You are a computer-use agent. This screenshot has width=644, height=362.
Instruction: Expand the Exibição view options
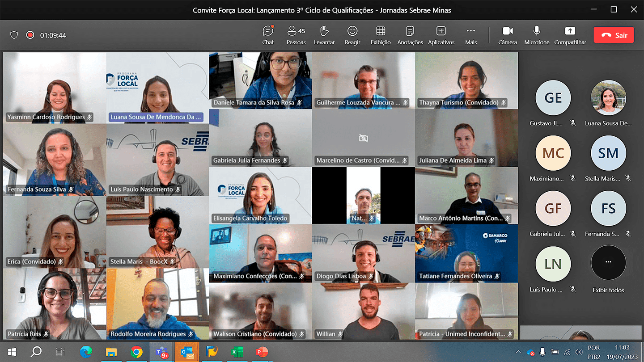tap(381, 35)
